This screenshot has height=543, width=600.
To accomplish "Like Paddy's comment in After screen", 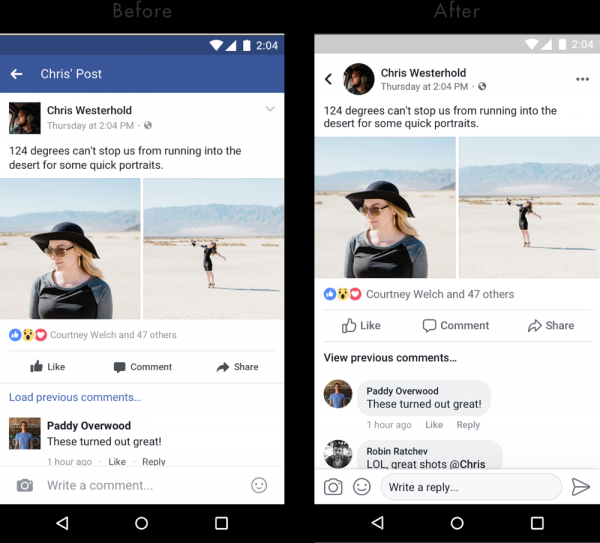I will [434, 425].
